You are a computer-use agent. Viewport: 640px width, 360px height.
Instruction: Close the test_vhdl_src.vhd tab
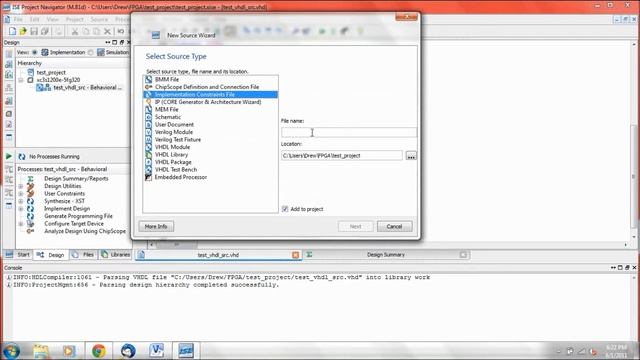(x=296, y=255)
